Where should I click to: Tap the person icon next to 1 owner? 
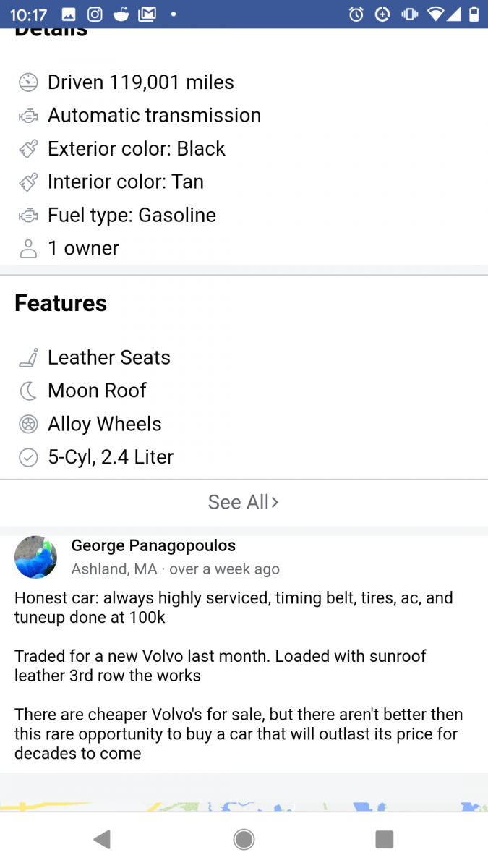point(27,248)
